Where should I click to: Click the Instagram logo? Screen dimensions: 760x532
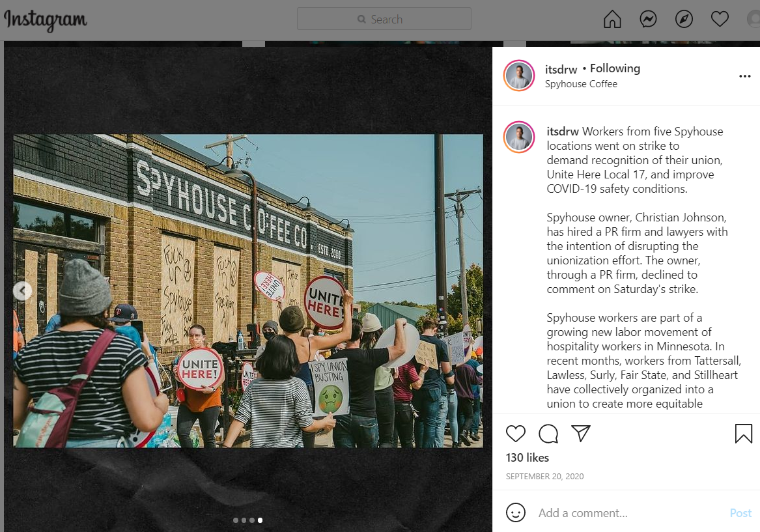point(46,20)
